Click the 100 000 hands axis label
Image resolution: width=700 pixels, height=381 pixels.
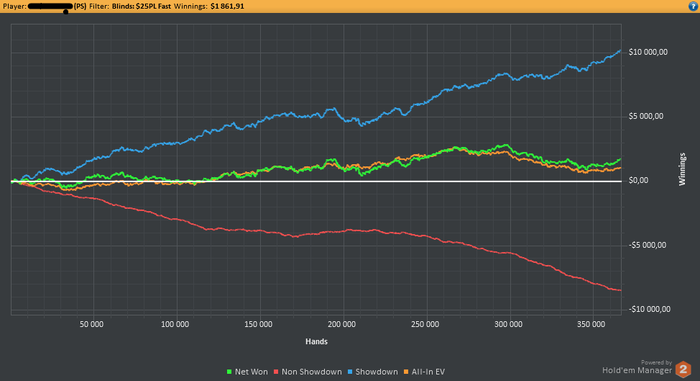coord(175,324)
